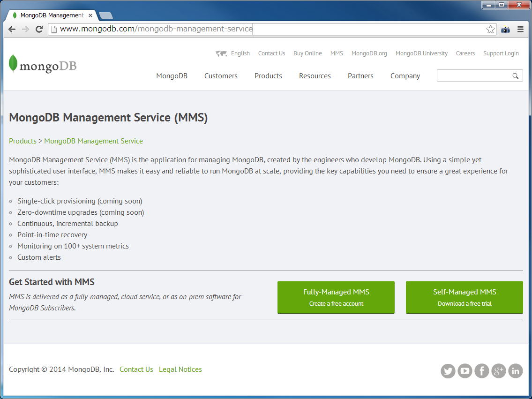This screenshot has width=532, height=399.
Task: Click the camera icon in the address bar
Action: pyautogui.click(x=505, y=29)
